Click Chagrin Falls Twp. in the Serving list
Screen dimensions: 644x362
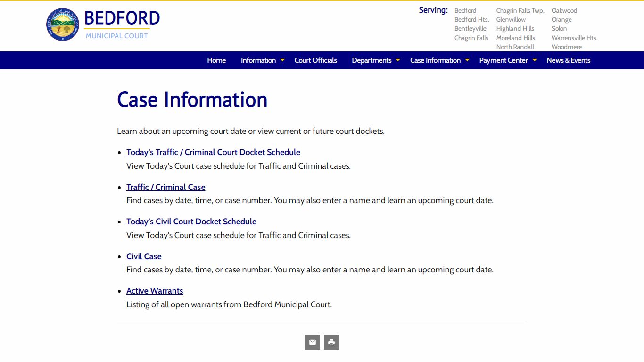(x=520, y=10)
